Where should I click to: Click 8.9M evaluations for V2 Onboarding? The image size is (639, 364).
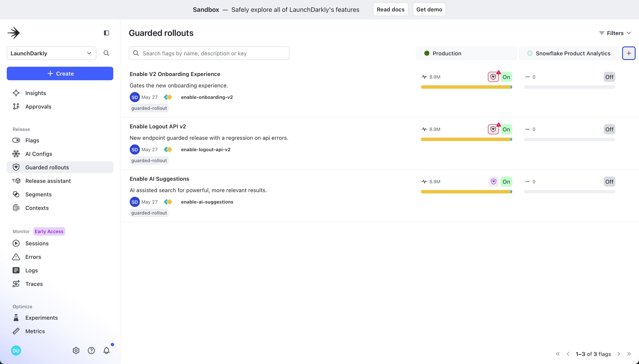click(431, 77)
